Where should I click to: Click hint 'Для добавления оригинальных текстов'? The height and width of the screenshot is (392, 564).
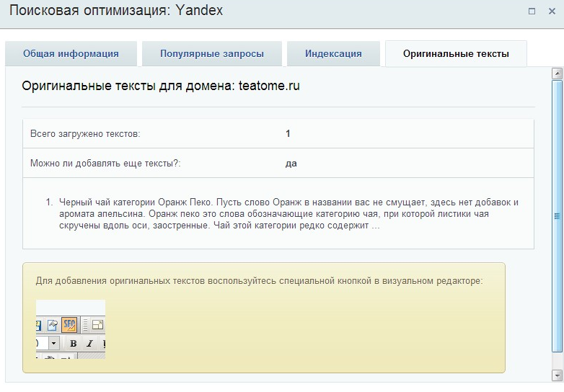[259, 280]
